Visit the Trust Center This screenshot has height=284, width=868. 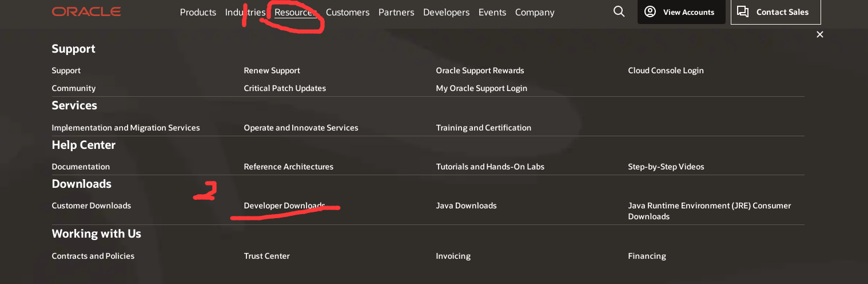click(x=267, y=256)
